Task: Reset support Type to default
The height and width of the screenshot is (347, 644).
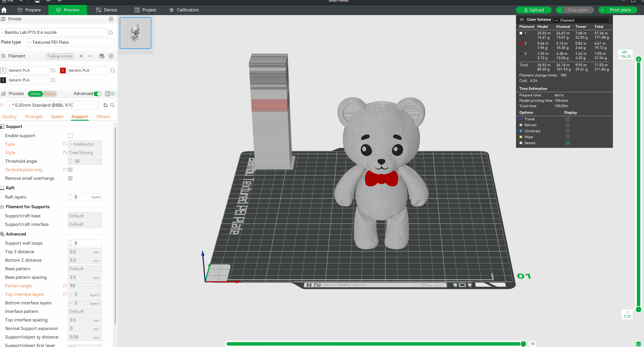Action: 65,144
